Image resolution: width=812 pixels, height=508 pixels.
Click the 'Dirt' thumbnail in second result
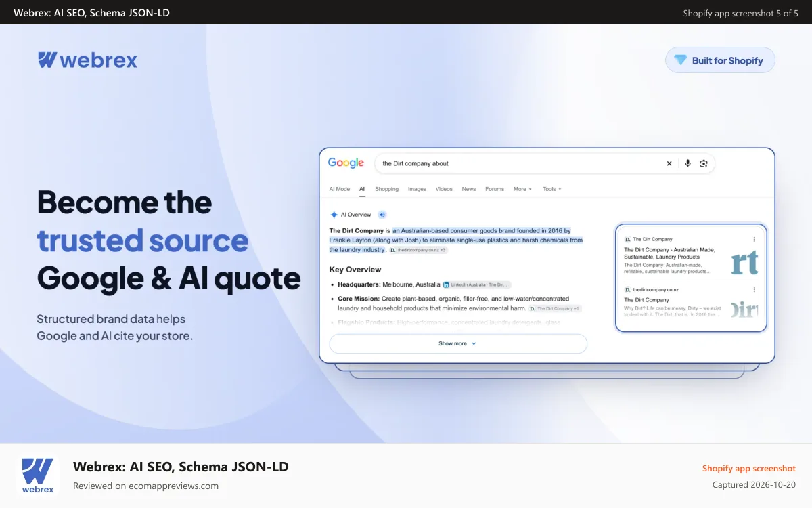tap(744, 310)
